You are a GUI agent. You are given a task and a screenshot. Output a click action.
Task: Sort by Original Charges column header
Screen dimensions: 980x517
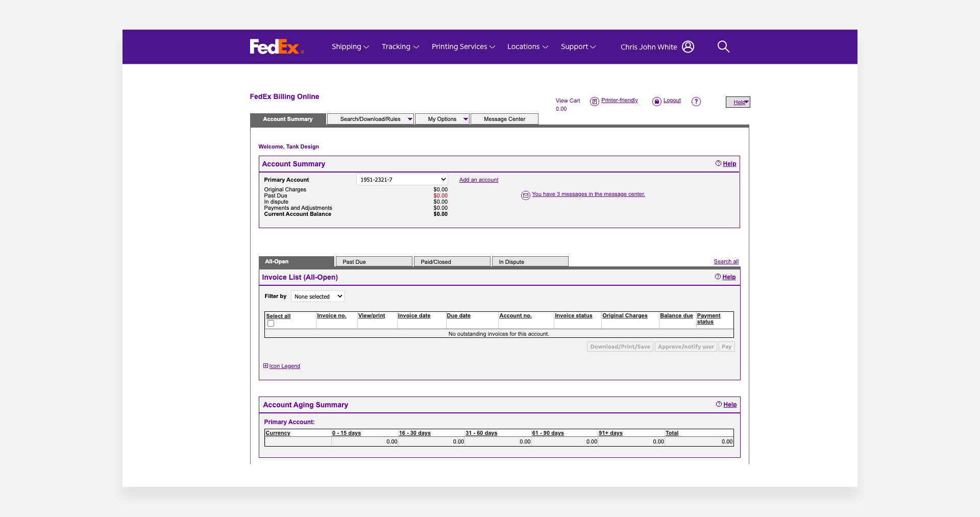tap(625, 315)
